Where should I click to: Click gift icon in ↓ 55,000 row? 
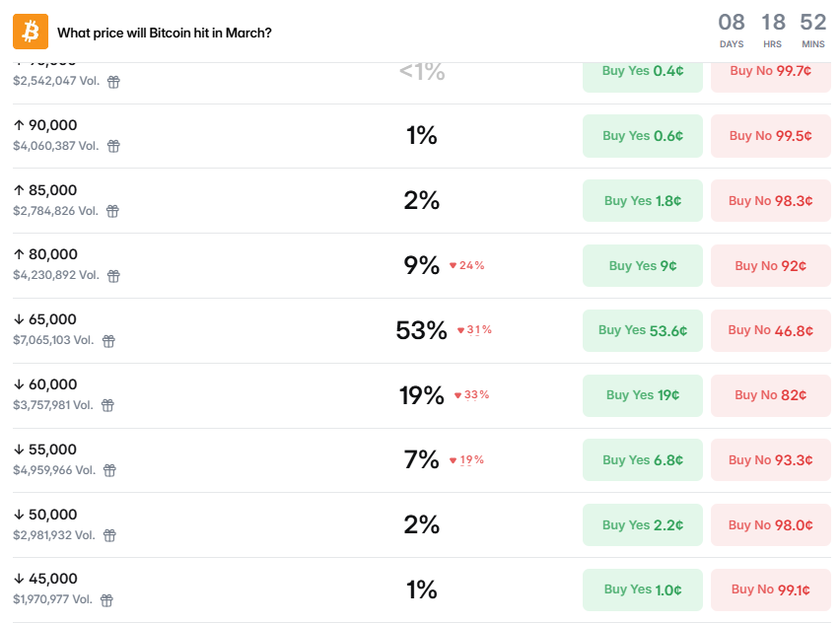pyautogui.click(x=110, y=470)
